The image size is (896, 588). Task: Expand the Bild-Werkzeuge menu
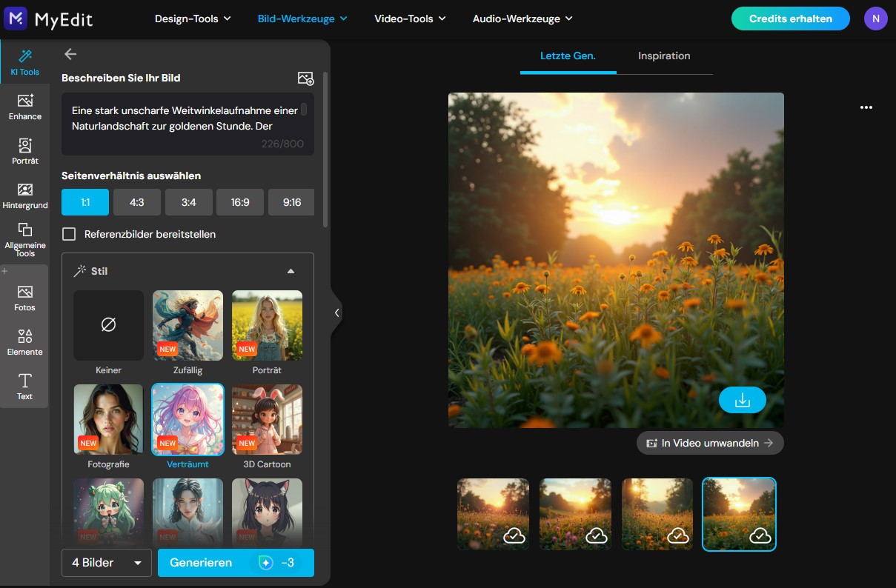pyautogui.click(x=302, y=19)
